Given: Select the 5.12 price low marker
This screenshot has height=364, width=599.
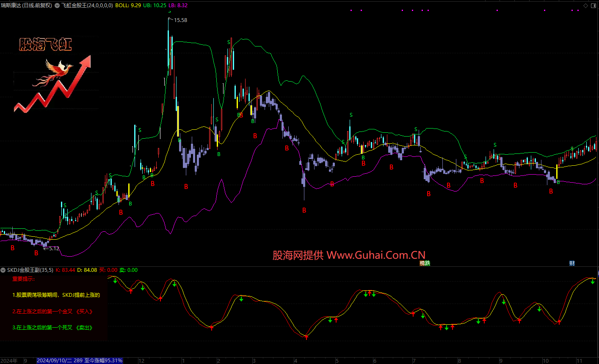Looking at the screenshot, I should (54, 249).
